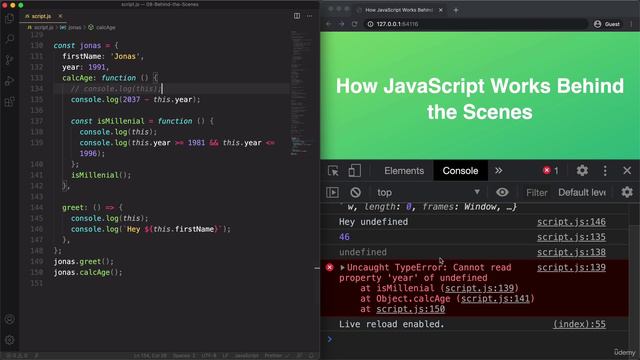640x360 pixels.
Task: Click the Prettier status bar item
Action: click(276, 356)
